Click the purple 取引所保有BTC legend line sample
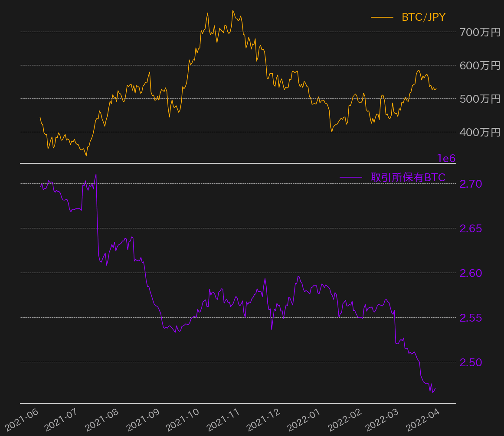504x436 pixels. click(x=350, y=177)
